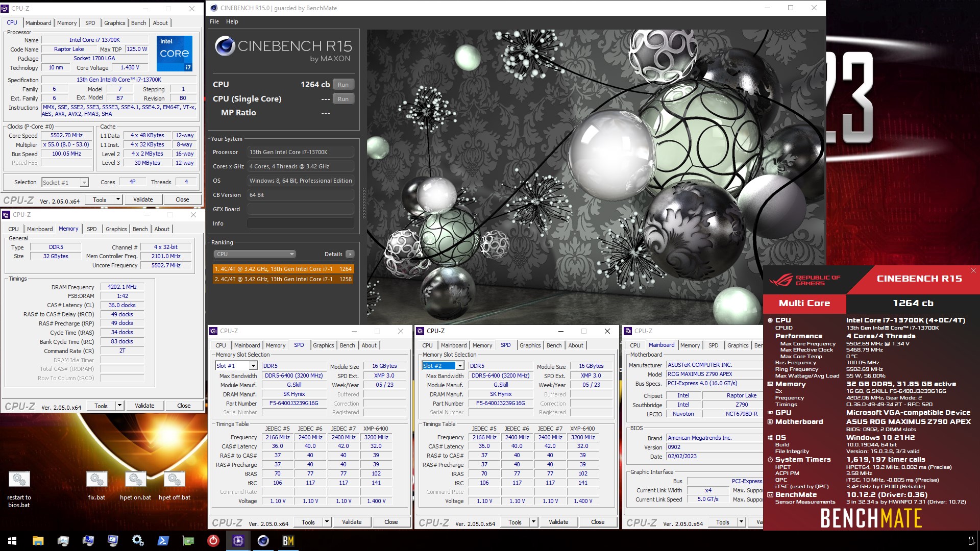980x551 pixels.
Task: Click the Model value ROG MAXIMUS Z790 APEX
Action: point(715,374)
